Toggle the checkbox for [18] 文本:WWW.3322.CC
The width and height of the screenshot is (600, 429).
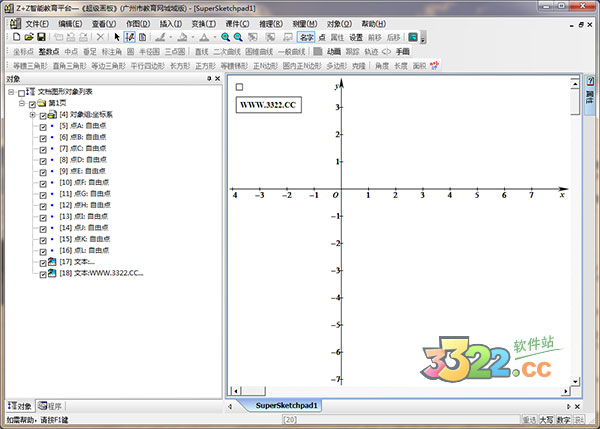pos(43,273)
